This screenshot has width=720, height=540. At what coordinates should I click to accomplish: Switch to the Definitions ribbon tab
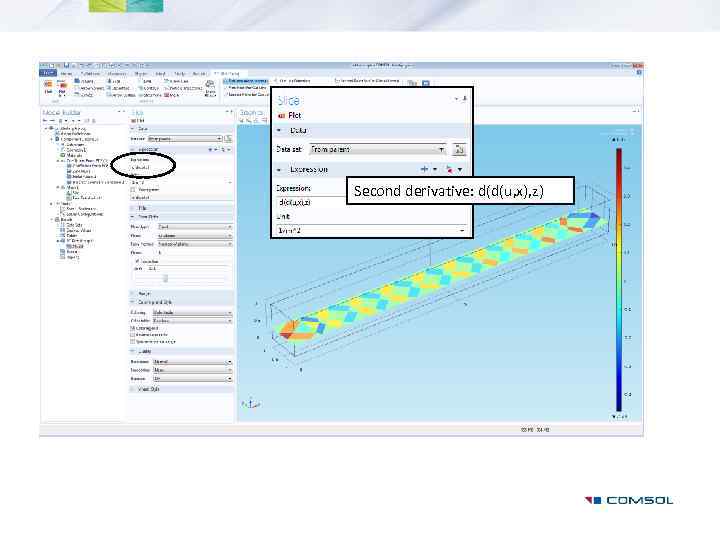(x=90, y=73)
